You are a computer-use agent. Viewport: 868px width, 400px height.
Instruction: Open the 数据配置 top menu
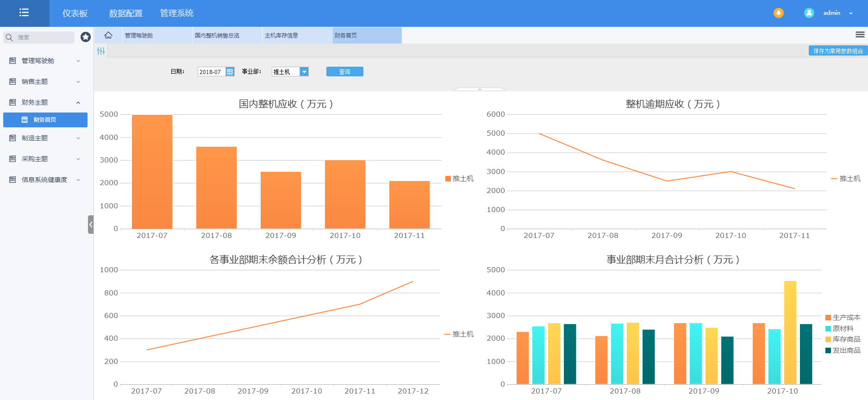pos(125,13)
